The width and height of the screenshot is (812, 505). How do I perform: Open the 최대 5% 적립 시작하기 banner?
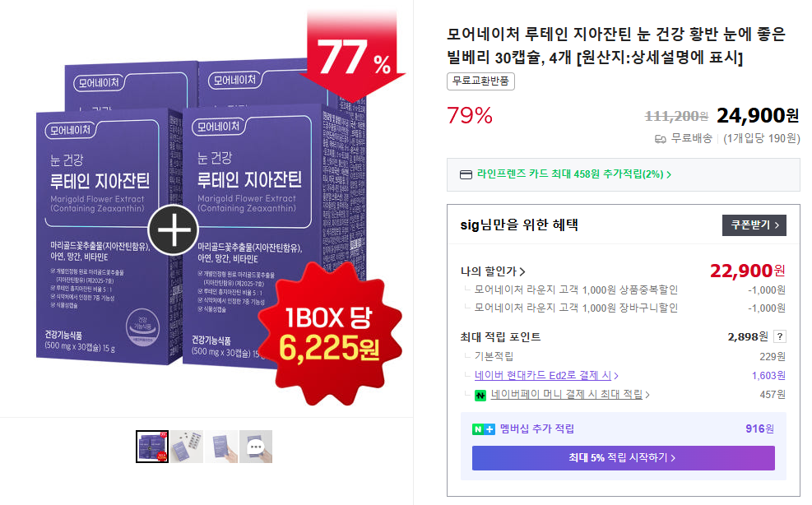coord(623,458)
